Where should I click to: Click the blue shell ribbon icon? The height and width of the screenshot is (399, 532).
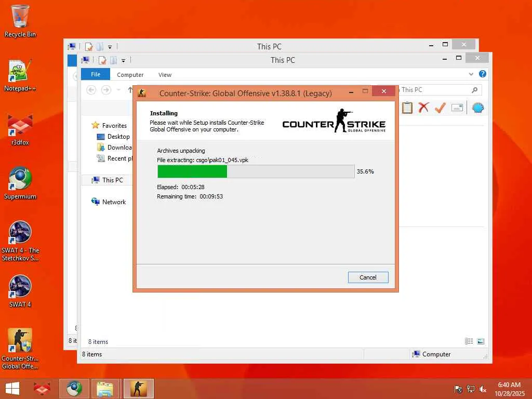tap(478, 108)
